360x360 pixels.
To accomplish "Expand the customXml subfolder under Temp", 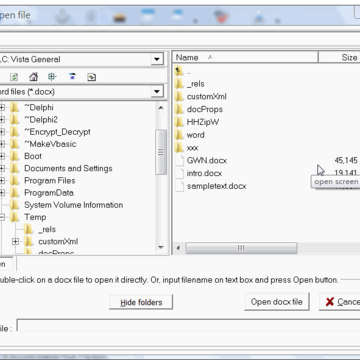I will pos(15,242).
